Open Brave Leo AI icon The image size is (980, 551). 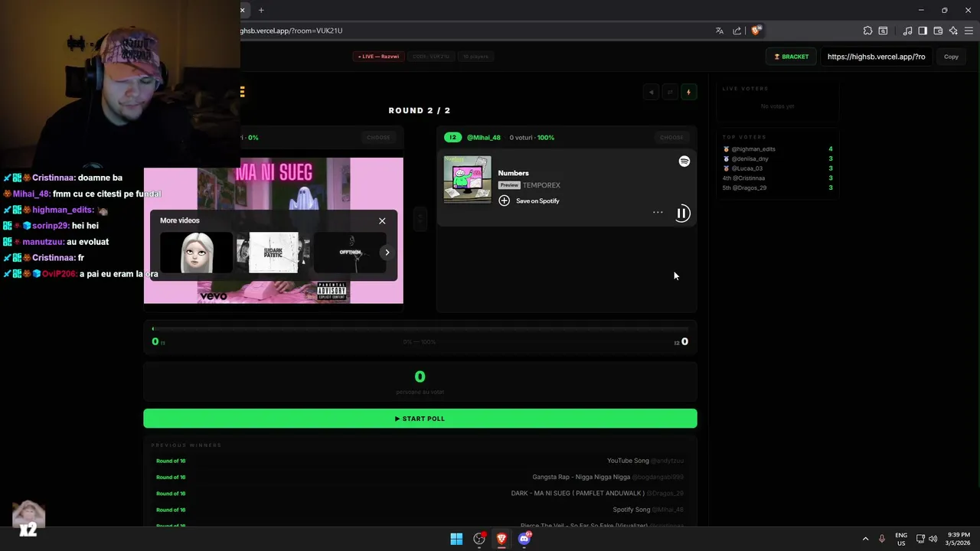tap(953, 31)
